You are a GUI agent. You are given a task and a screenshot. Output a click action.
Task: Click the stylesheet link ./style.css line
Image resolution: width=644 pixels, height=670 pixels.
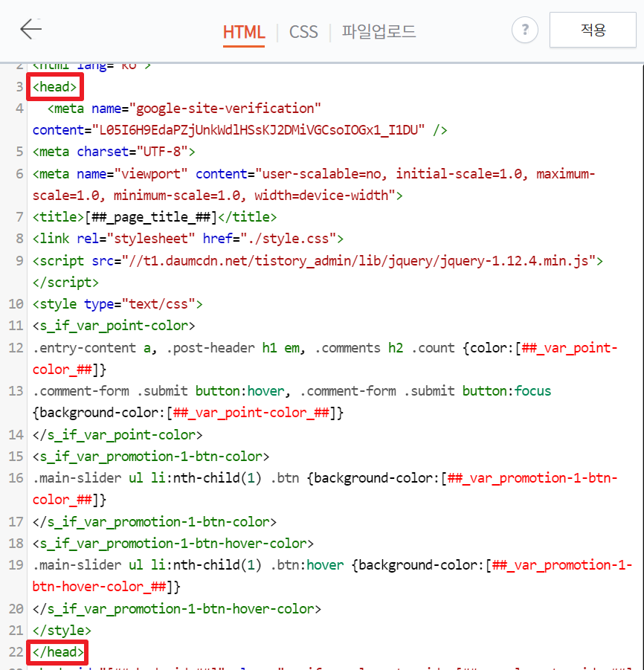point(187,239)
